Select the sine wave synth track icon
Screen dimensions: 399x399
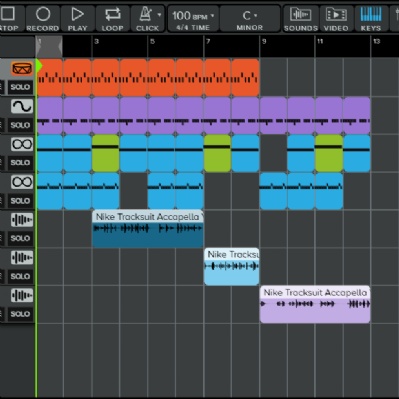[x=22, y=106]
